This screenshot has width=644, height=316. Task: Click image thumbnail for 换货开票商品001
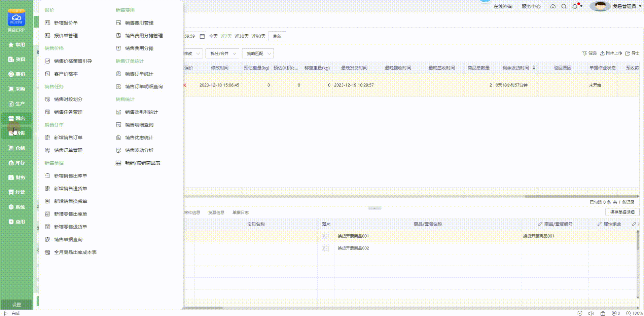(326, 236)
